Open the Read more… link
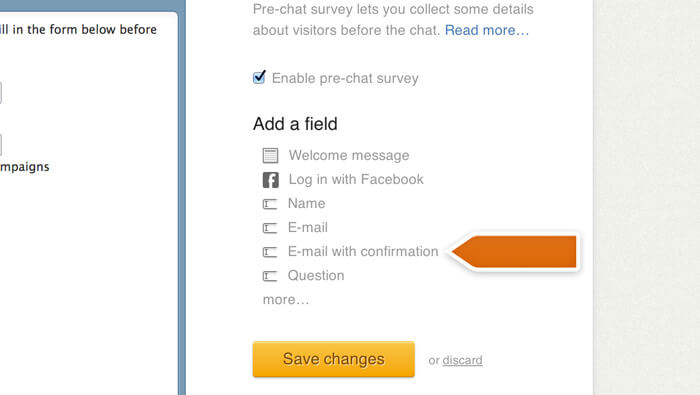Image resolution: width=700 pixels, height=395 pixels. 487,30
